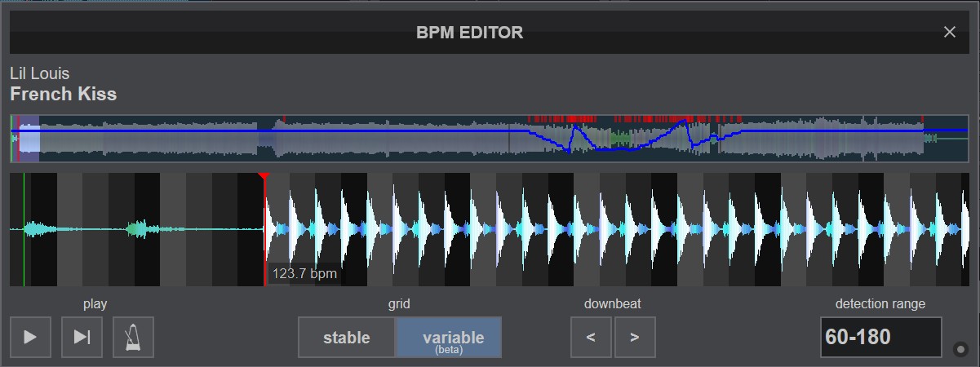This screenshot has width=980, height=367.
Task: Click the play-to-next skip button
Action: [x=82, y=338]
